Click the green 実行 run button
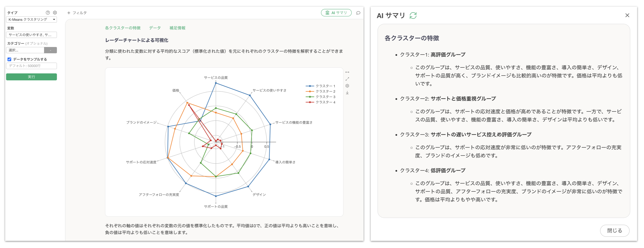Viewport: 644px width, 248px height. (x=31, y=77)
